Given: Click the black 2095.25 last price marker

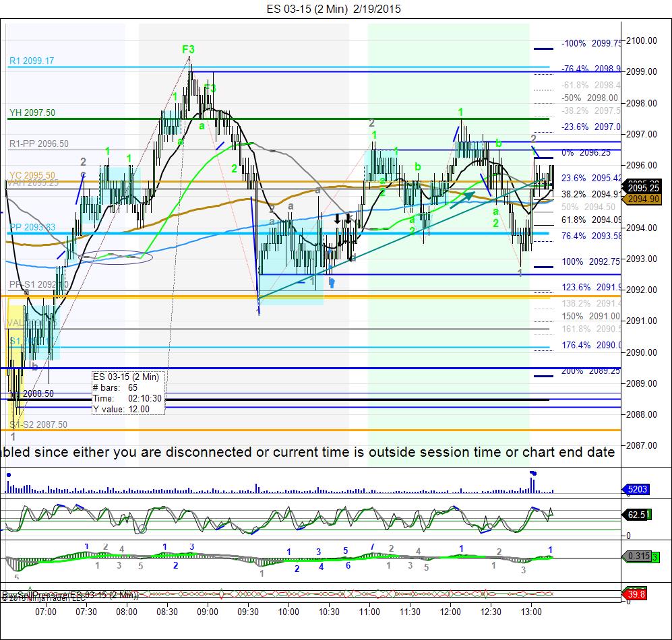Looking at the screenshot, I should [642, 188].
